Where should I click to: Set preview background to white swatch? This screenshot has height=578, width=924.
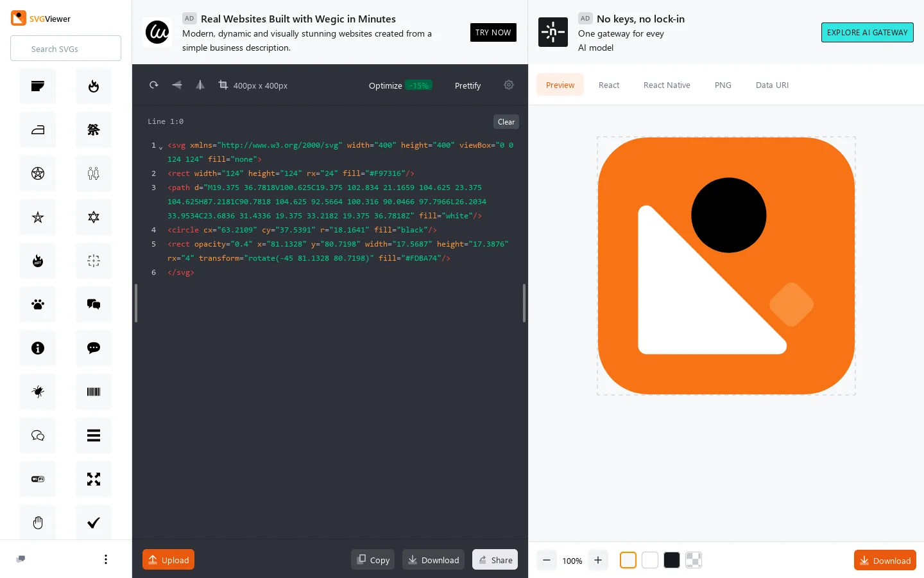(650, 560)
